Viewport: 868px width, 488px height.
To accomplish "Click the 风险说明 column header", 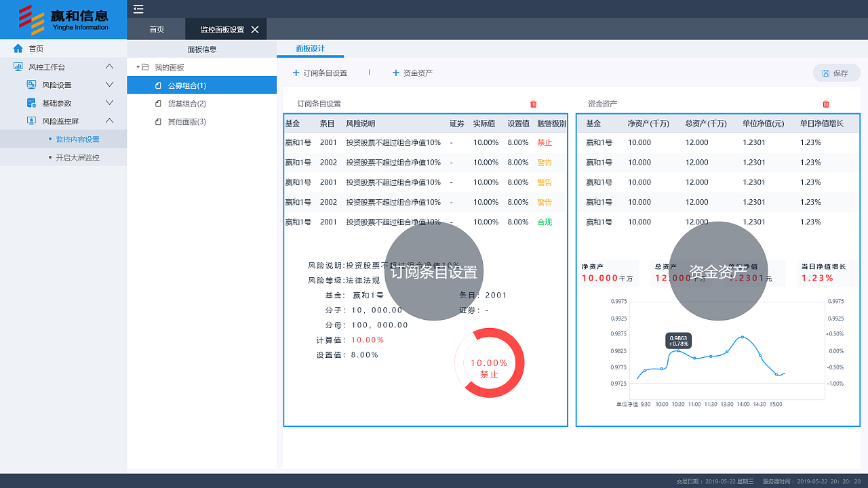I will coord(360,123).
